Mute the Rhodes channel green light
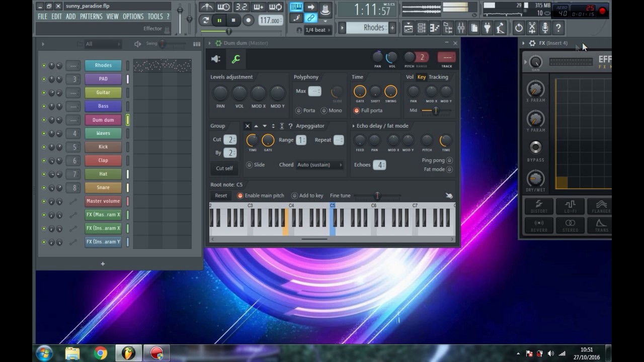 pos(44,65)
